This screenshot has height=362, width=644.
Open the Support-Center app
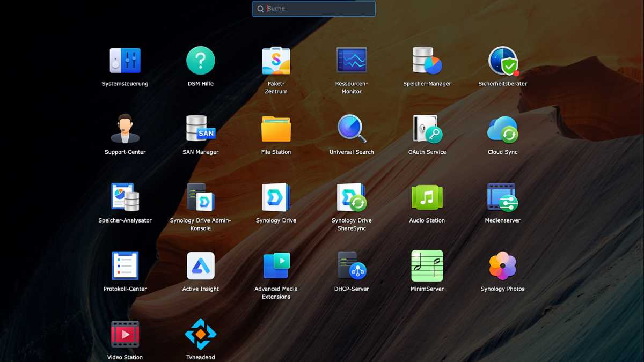tap(125, 129)
